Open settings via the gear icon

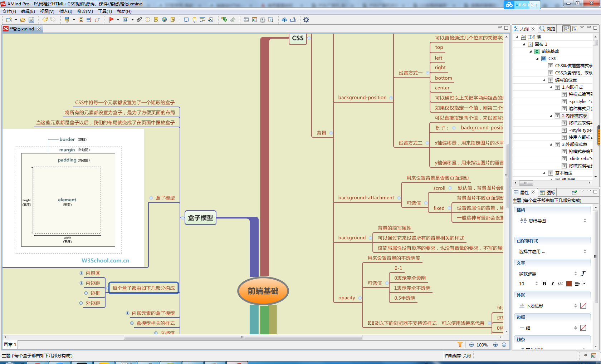(306, 20)
